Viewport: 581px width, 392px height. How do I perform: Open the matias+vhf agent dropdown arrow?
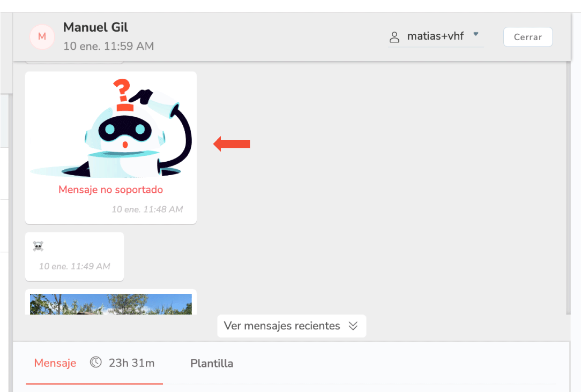[476, 34]
